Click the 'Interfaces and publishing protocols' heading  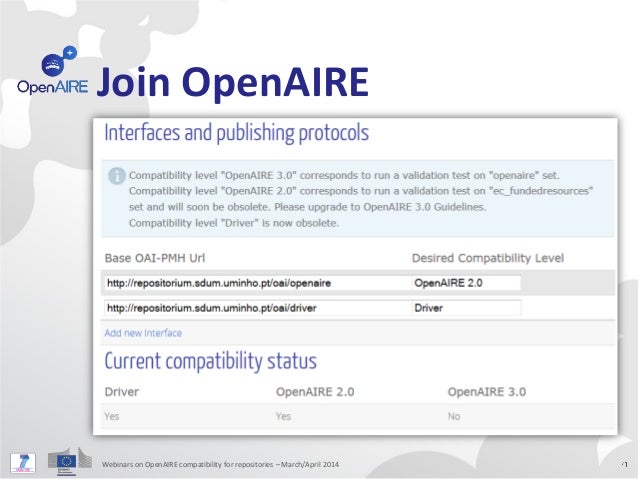tap(237, 133)
